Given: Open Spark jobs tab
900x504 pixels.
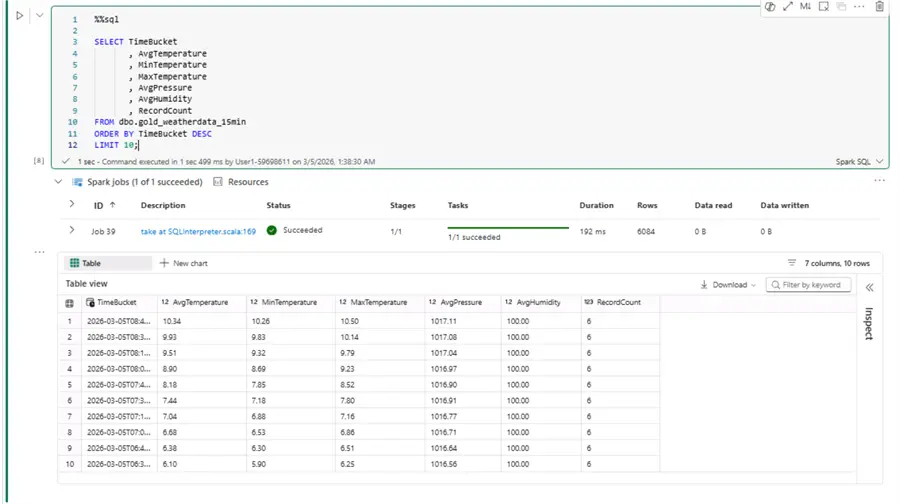Looking at the screenshot, I should pyautogui.click(x=137, y=182).
